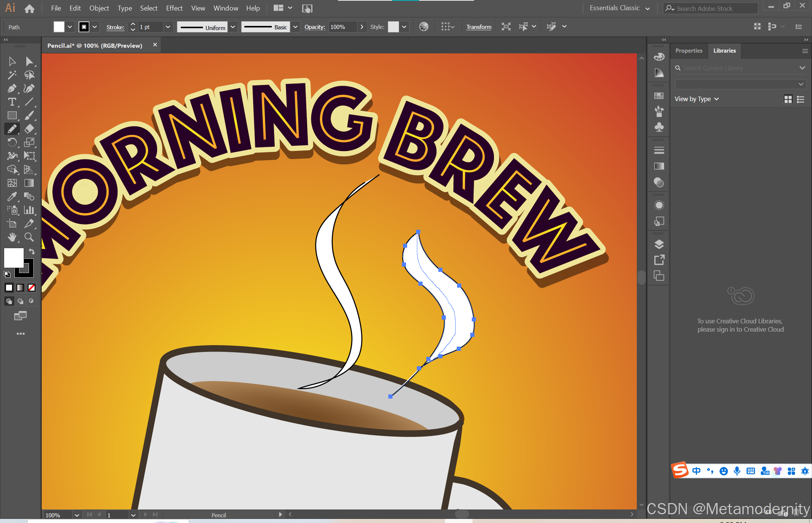Choose the Eraser tool

pos(29,129)
